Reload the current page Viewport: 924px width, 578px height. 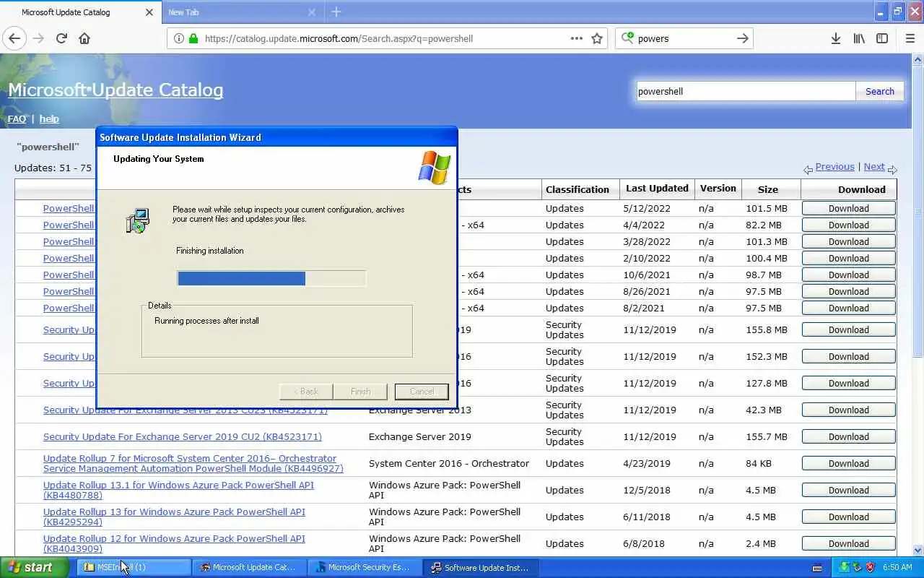[x=61, y=38]
